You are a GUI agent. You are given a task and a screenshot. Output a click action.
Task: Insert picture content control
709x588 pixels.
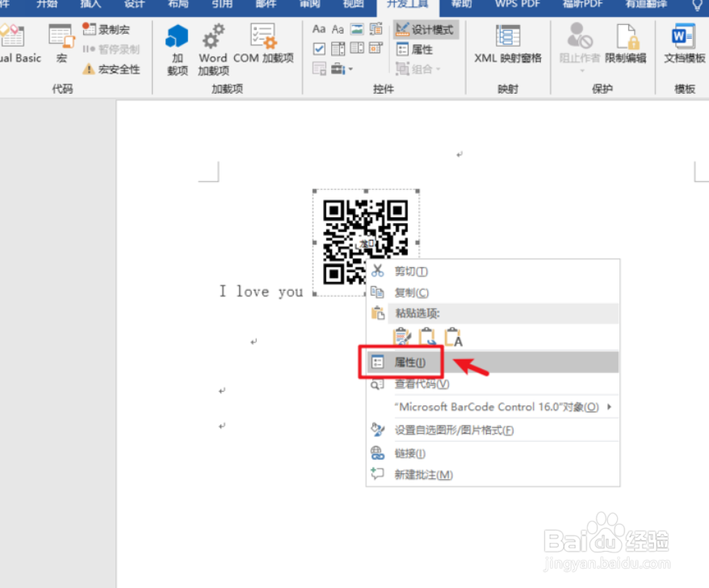coord(357,29)
